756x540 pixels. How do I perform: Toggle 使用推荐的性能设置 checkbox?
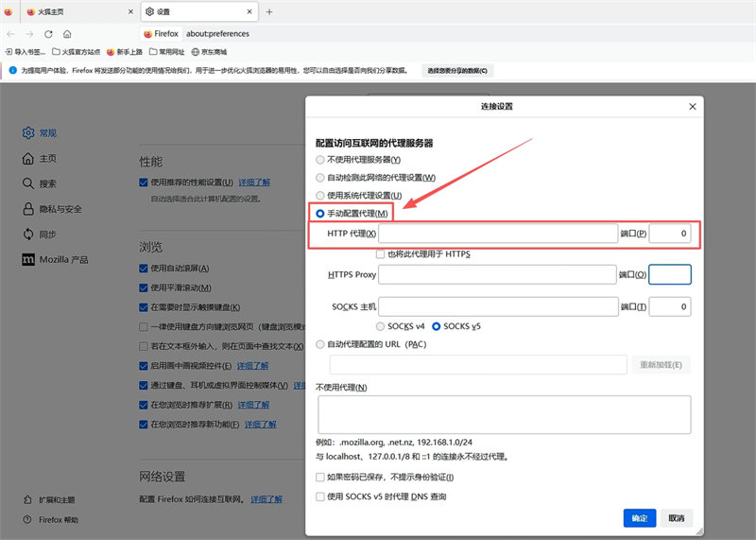(144, 183)
